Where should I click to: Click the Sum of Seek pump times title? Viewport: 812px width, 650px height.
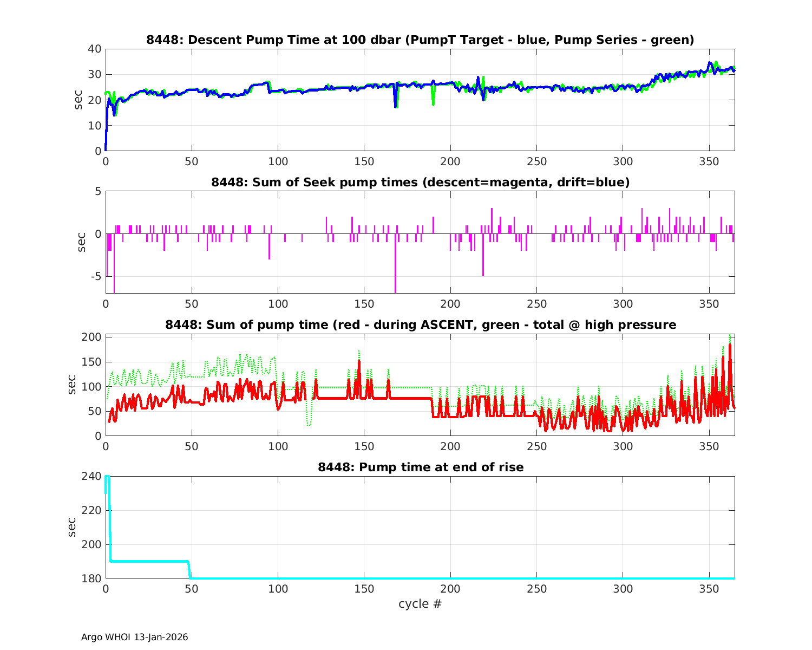(x=420, y=183)
